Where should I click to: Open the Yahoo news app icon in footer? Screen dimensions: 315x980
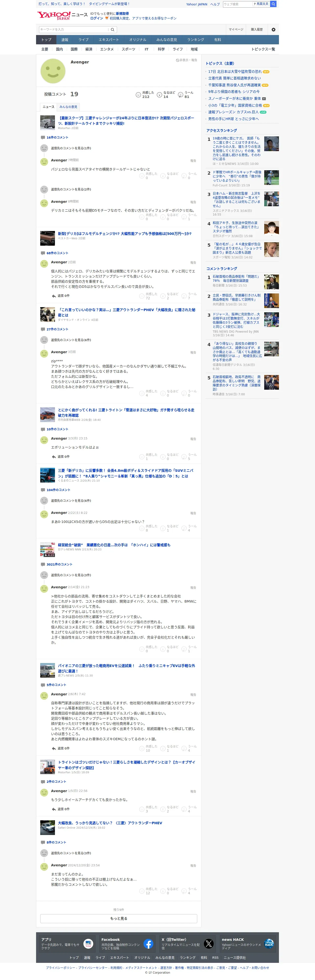tap(88, 944)
